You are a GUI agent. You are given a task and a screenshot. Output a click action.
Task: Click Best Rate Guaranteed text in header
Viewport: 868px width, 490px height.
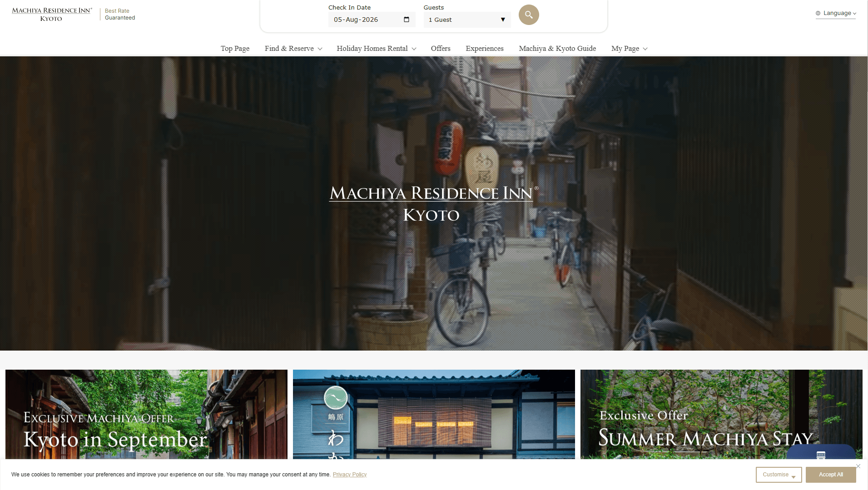click(120, 14)
